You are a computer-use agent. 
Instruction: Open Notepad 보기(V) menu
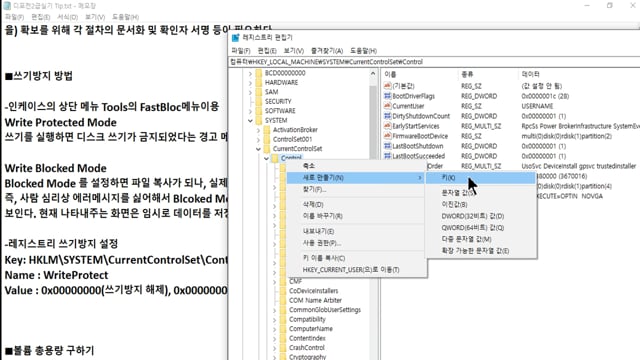95,17
